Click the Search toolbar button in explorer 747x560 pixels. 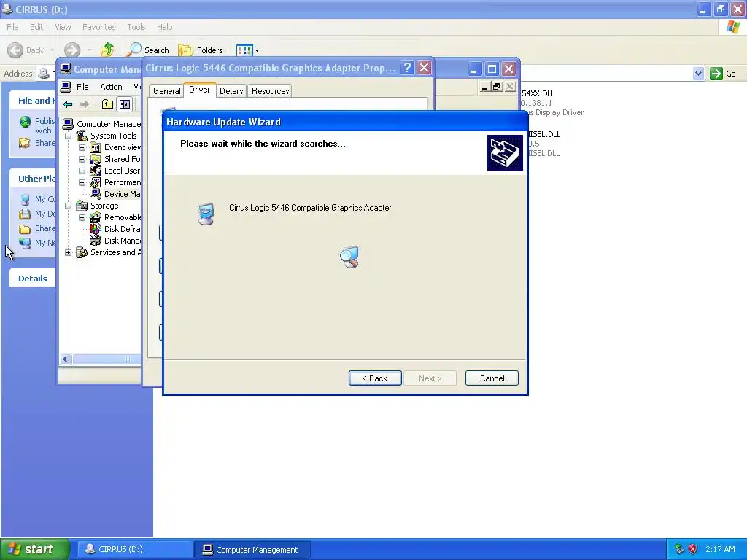pyautogui.click(x=149, y=50)
